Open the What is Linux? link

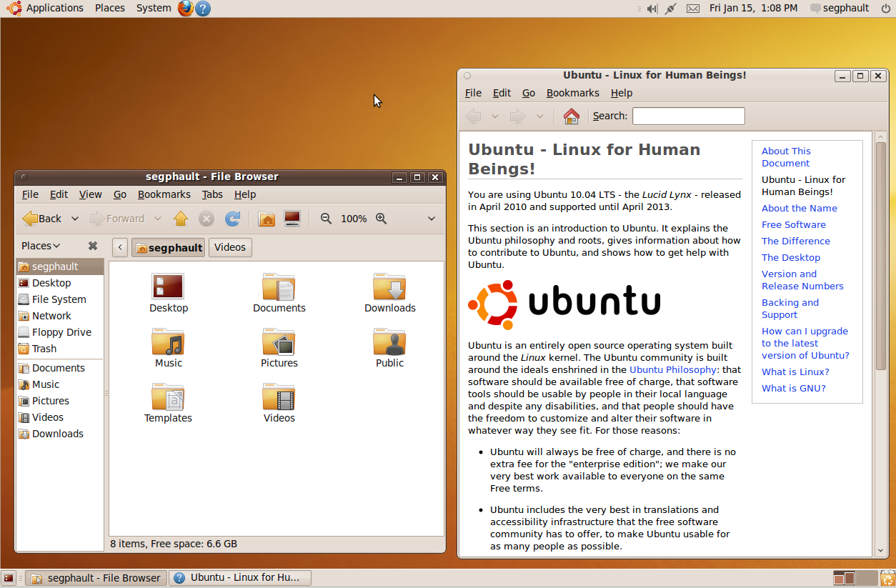point(795,372)
